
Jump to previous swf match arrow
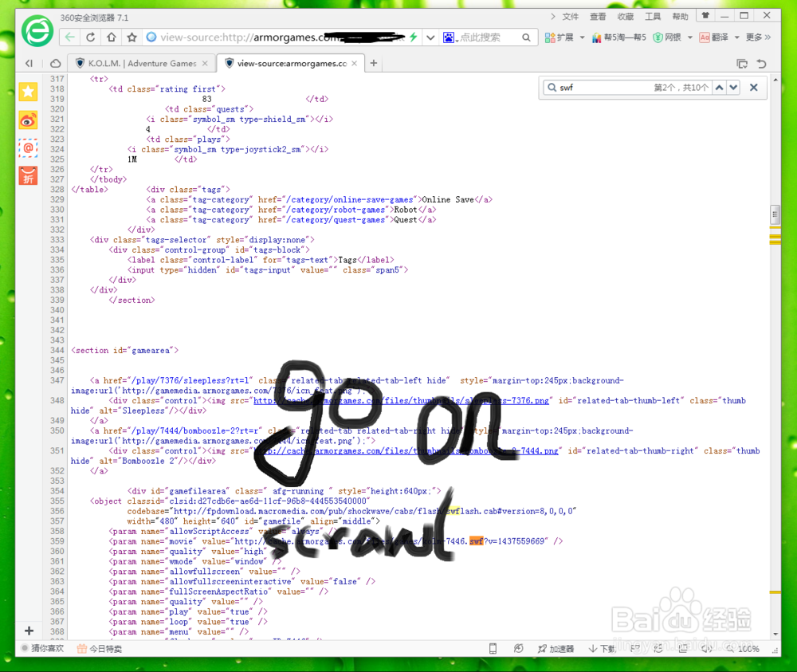[719, 88]
